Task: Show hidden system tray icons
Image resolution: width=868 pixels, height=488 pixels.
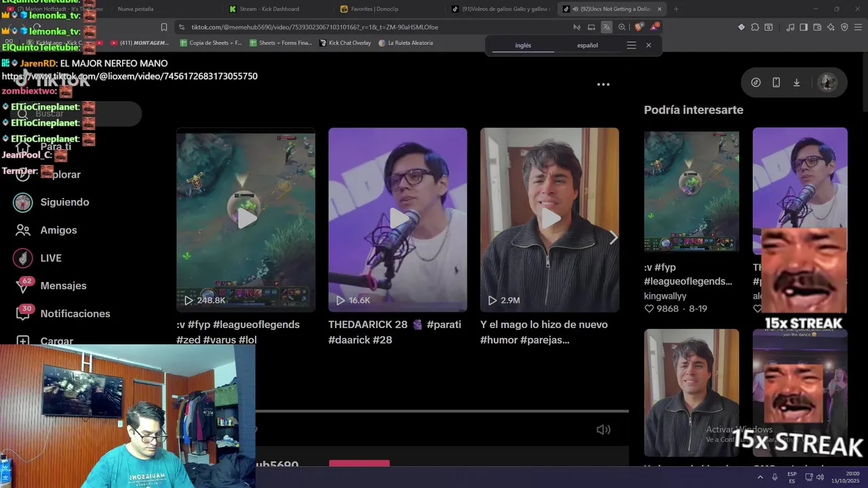Action: point(760,477)
